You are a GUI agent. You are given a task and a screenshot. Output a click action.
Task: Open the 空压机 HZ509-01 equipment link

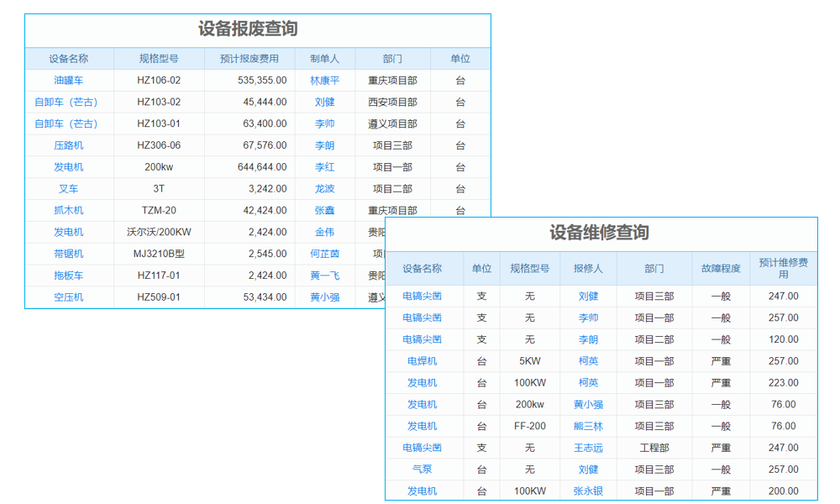coord(71,297)
